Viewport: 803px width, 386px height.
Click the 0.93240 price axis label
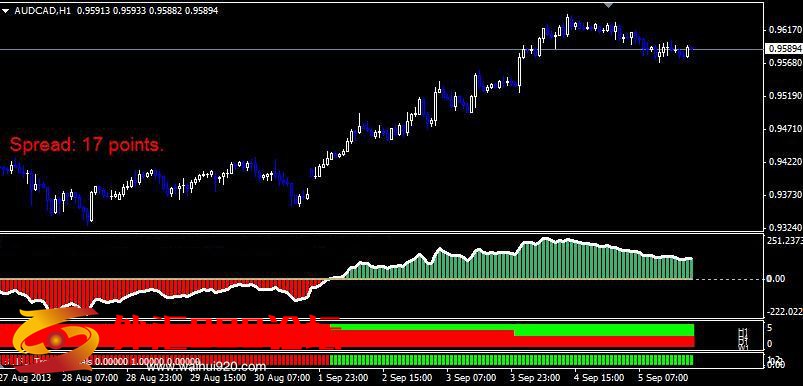pos(785,227)
